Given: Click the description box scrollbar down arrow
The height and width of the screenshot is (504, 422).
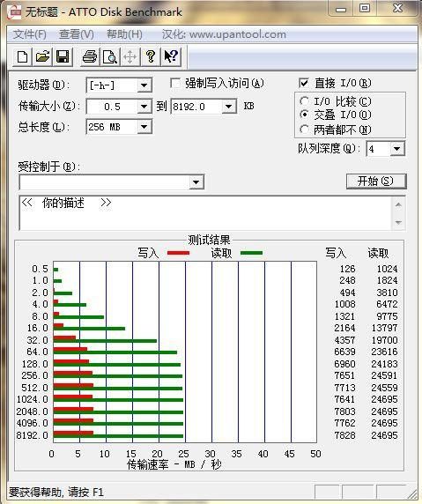Looking at the screenshot, I should (398, 222).
